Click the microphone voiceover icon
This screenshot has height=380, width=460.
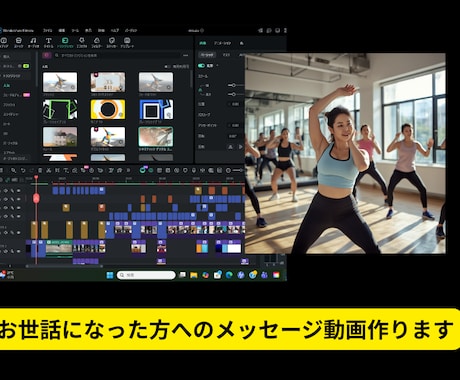tap(194, 170)
